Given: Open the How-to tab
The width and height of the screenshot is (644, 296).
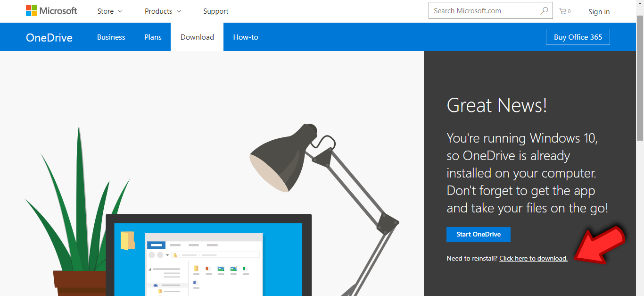Looking at the screenshot, I should (246, 37).
